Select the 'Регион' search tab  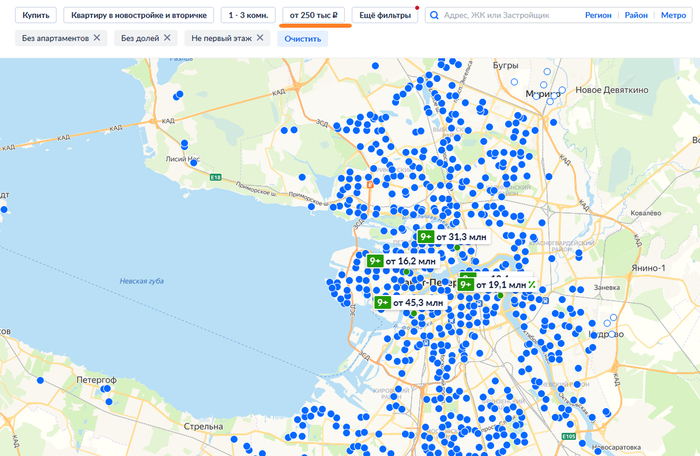(598, 16)
